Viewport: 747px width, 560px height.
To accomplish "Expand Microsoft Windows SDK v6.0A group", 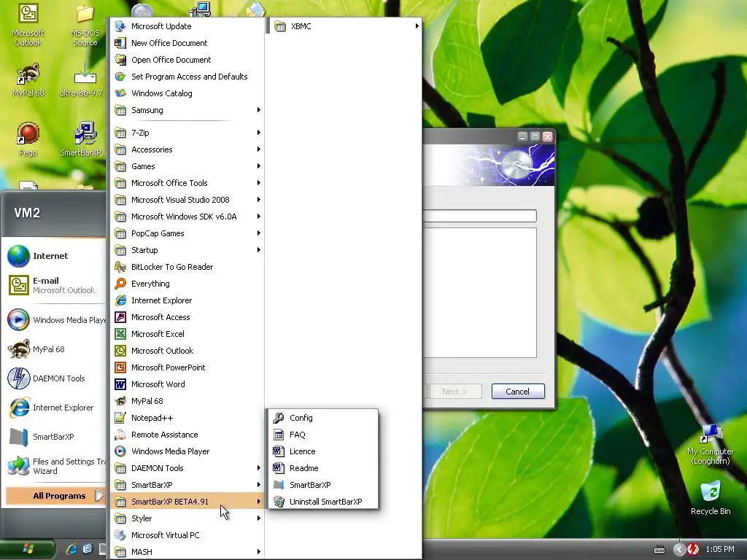I will 187,217.
